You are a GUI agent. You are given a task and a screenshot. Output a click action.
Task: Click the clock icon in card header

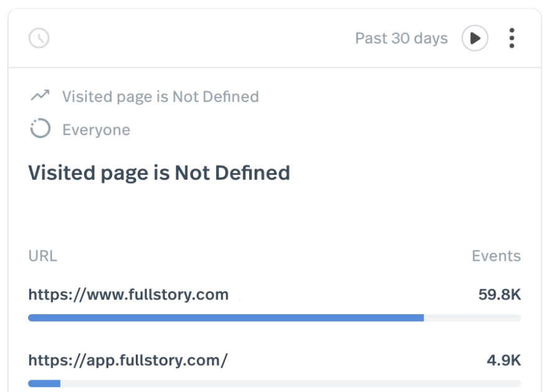39,38
